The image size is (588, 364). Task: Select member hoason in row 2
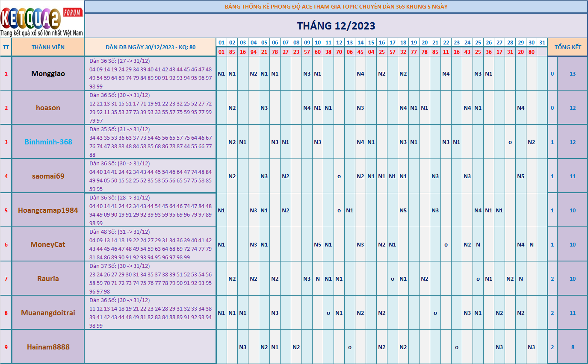tap(48, 108)
